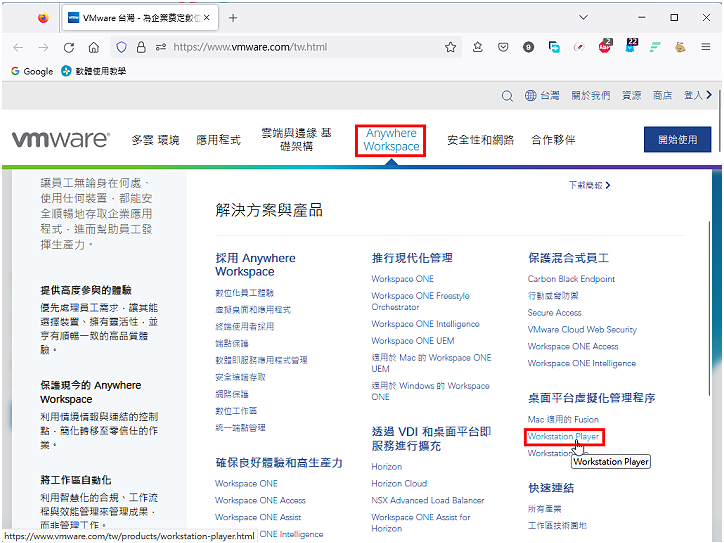Click the 開始使用 button
The width and height of the screenshot is (724, 543).
click(x=677, y=139)
